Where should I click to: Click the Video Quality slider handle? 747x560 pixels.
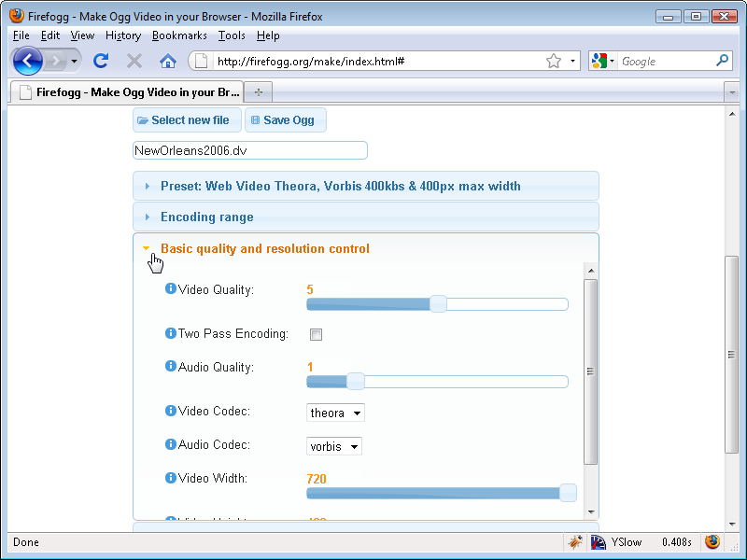click(x=439, y=303)
